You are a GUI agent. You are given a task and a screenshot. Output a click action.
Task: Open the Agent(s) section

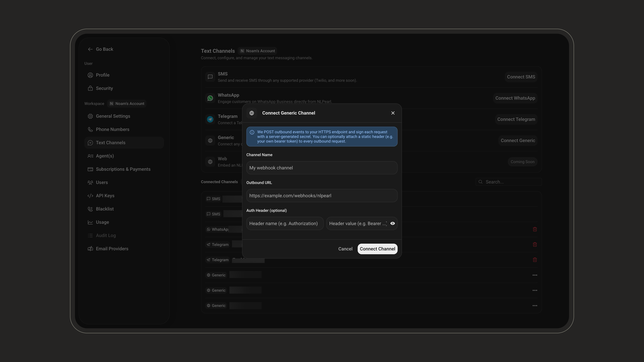point(124,156)
